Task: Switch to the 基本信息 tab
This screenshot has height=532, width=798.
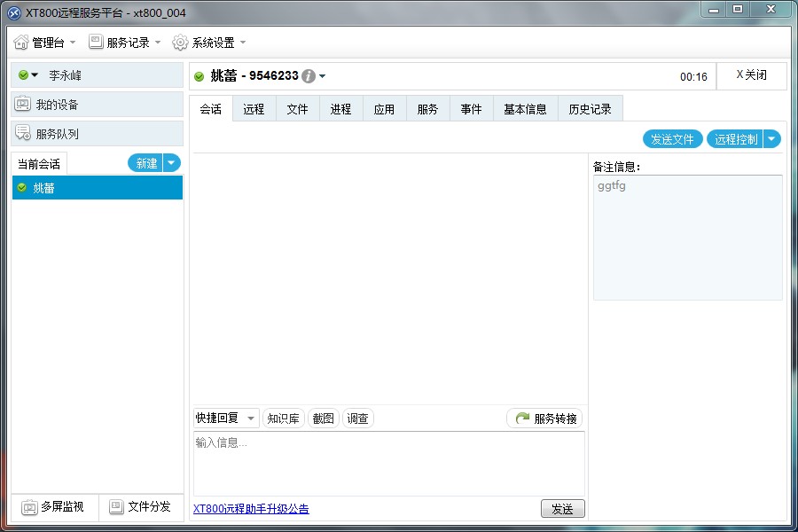Action: coord(525,109)
